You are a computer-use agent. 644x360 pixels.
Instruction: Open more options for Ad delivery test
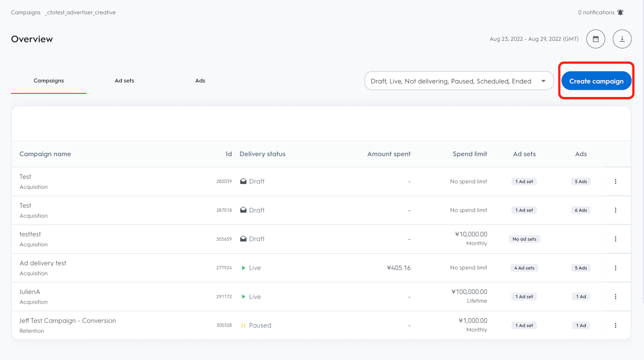[615, 268]
